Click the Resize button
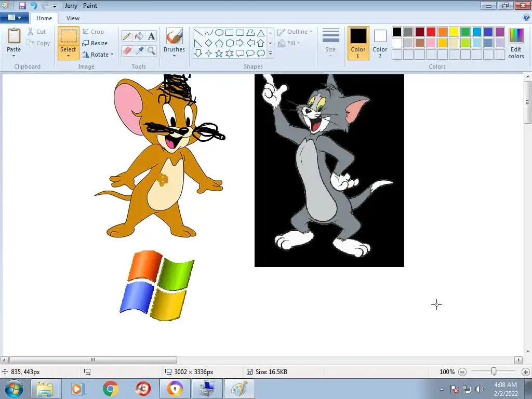532x399 pixels. [95, 43]
